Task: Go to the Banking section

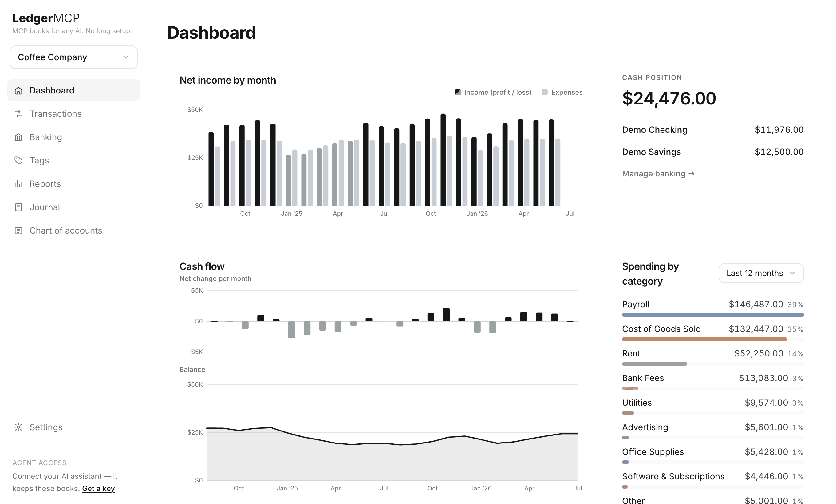Action: pyautogui.click(x=74, y=137)
